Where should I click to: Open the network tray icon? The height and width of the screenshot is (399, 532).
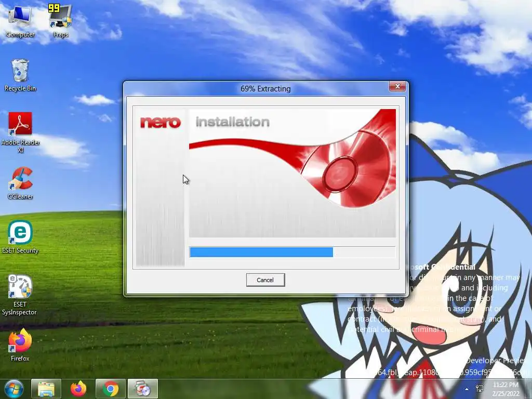(480, 389)
